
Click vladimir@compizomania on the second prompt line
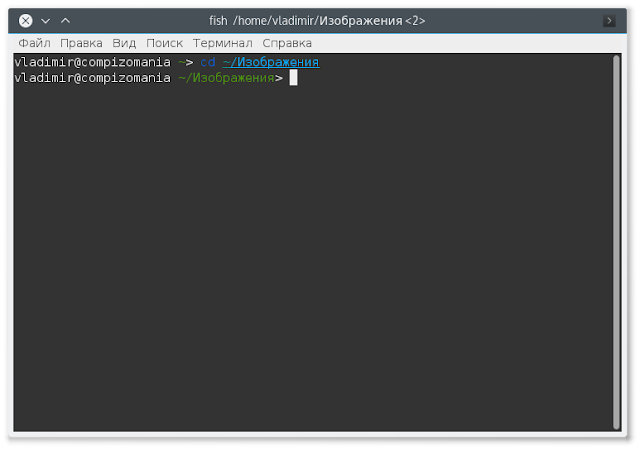click(x=92, y=78)
